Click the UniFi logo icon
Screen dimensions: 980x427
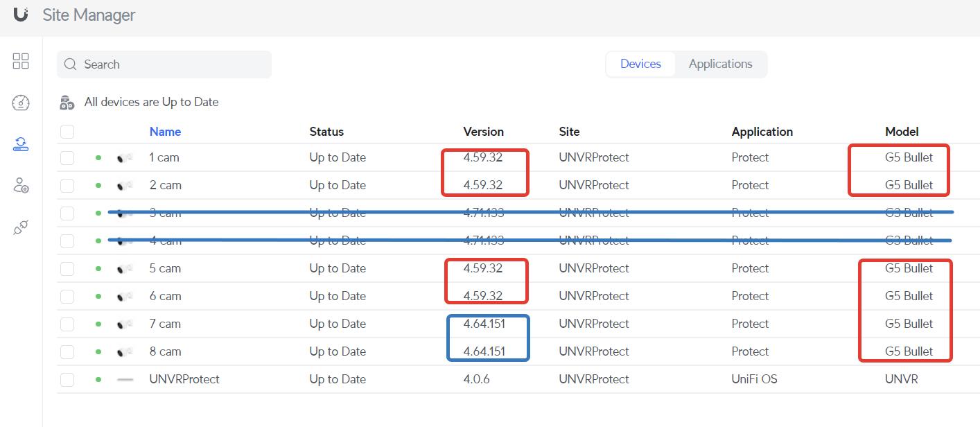pyautogui.click(x=21, y=14)
